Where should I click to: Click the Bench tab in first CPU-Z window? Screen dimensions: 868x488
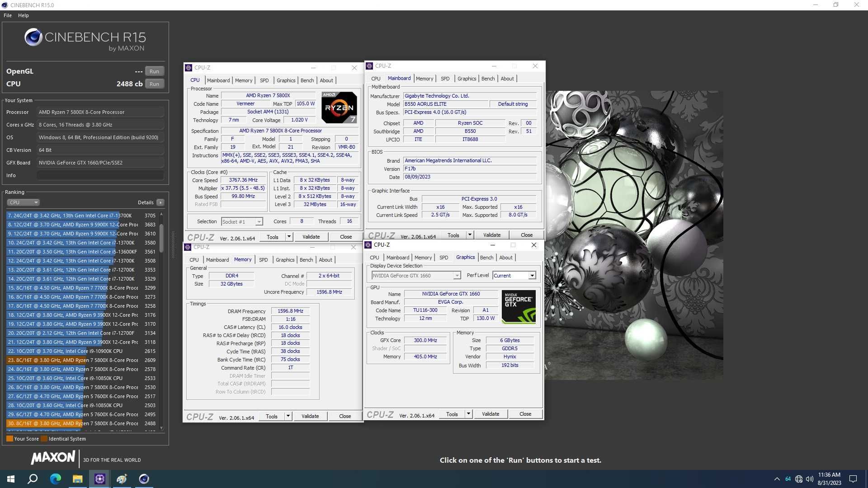[307, 80]
